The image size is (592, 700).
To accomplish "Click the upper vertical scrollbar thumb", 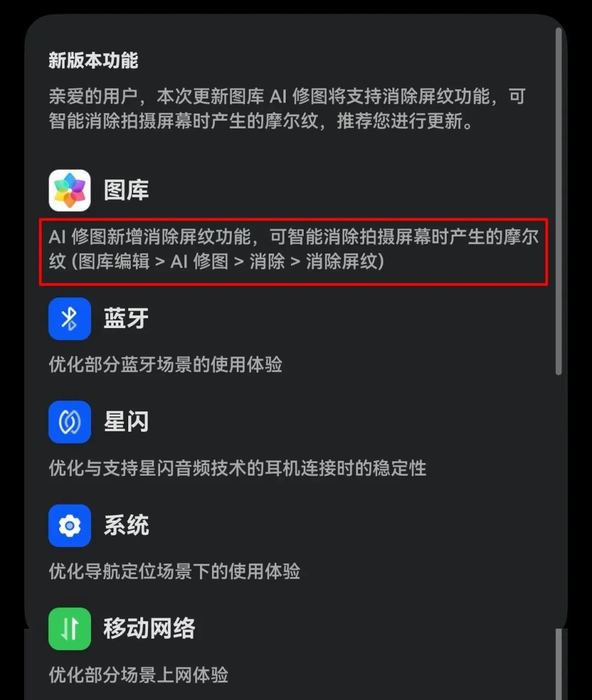I will pyautogui.click(x=559, y=201).
